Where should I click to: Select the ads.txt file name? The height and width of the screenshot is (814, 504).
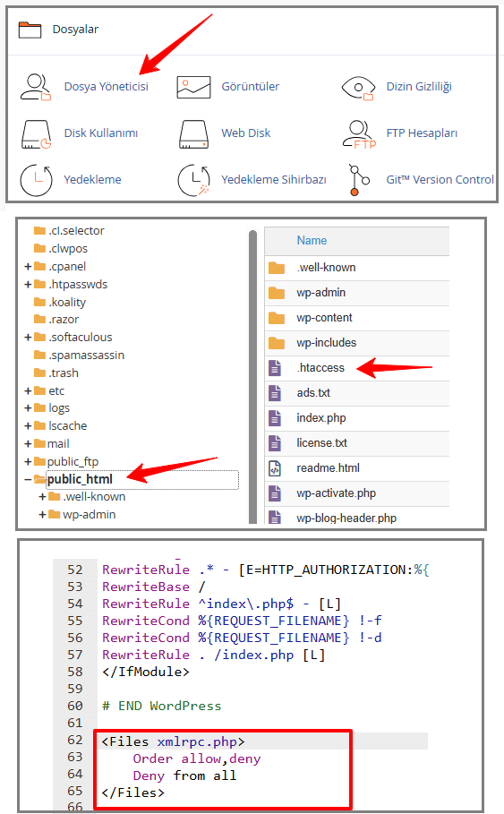coord(313,393)
